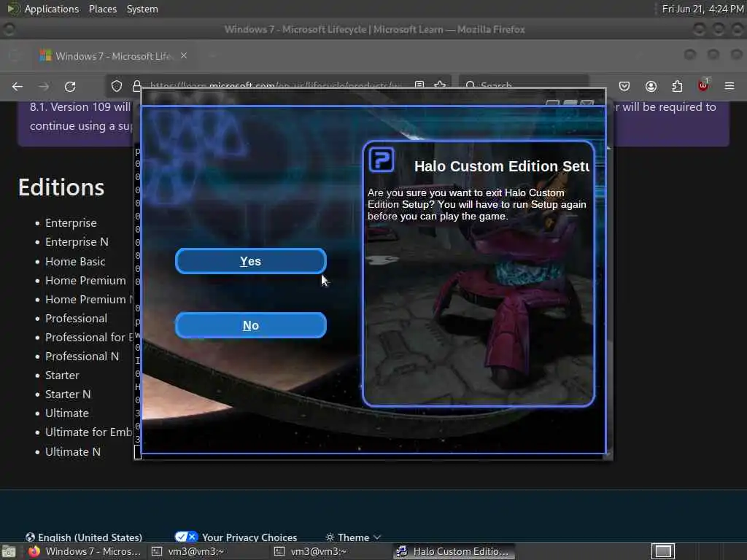Open the Applications menu
This screenshot has width=747, height=560.
[52, 9]
